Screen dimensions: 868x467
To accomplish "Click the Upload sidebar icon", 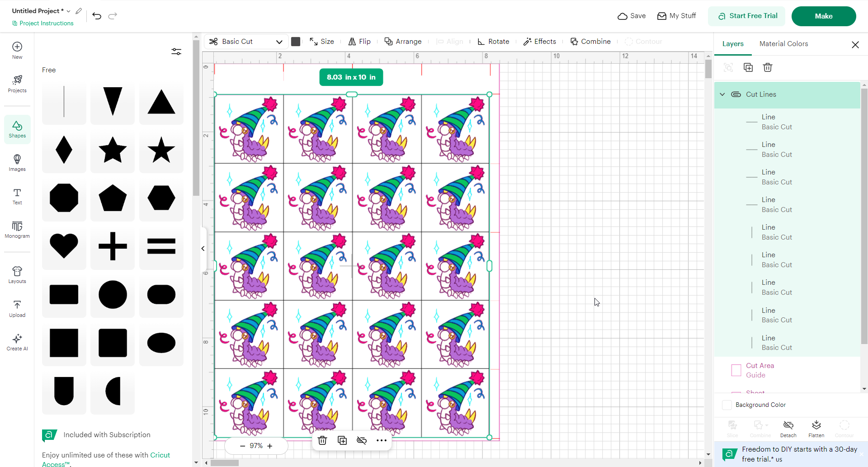I will pyautogui.click(x=17, y=309).
